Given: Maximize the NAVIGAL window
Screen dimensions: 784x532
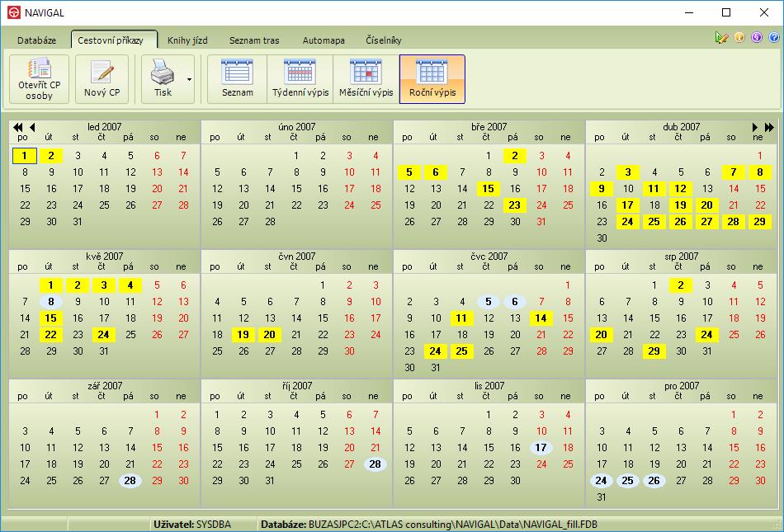Looking at the screenshot, I should tap(726, 12).
